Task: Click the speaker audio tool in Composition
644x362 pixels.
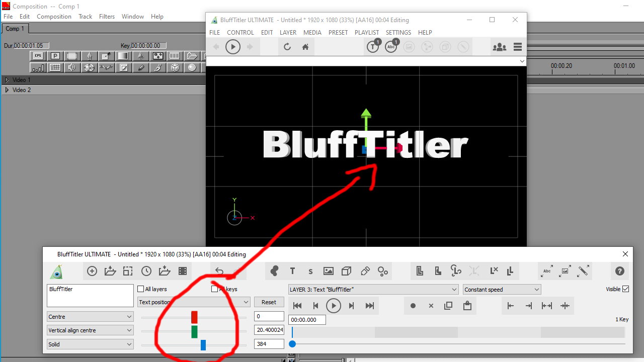Action: [72, 67]
